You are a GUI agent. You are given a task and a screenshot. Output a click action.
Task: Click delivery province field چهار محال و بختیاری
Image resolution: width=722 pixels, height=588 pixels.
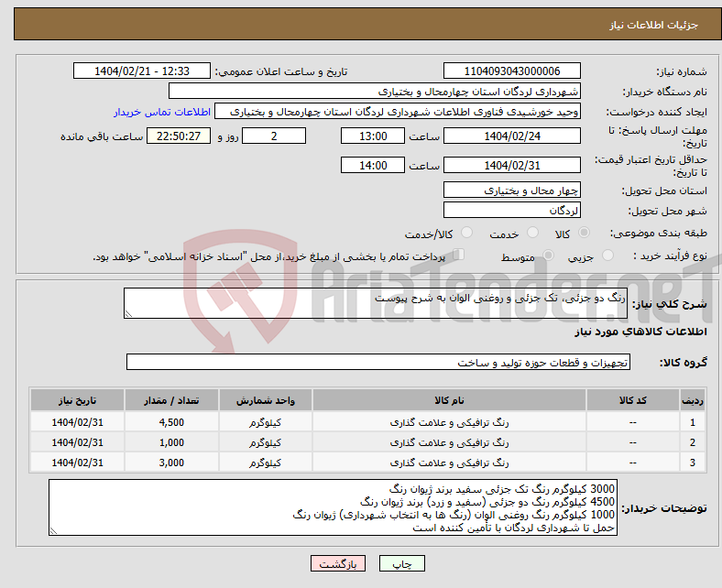[512, 190]
